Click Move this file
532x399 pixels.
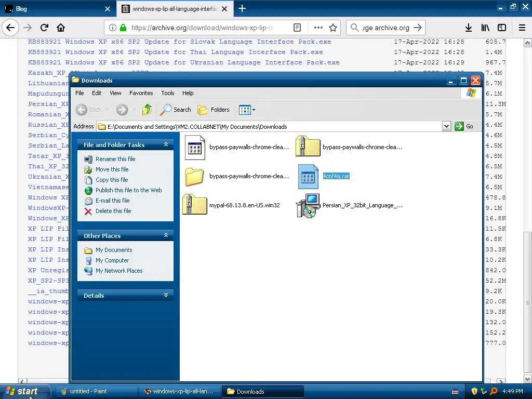point(112,169)
